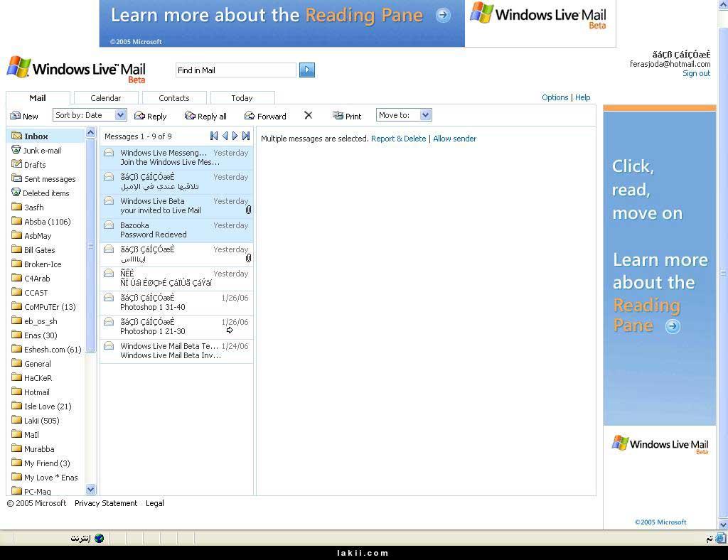Jump to first page of messages
728x560 pixels.
tap(213, 136)
